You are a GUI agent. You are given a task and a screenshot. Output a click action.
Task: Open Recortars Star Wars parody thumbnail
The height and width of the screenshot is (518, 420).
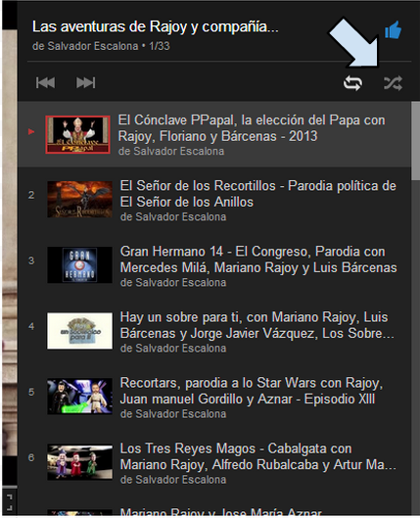point(79,397)
